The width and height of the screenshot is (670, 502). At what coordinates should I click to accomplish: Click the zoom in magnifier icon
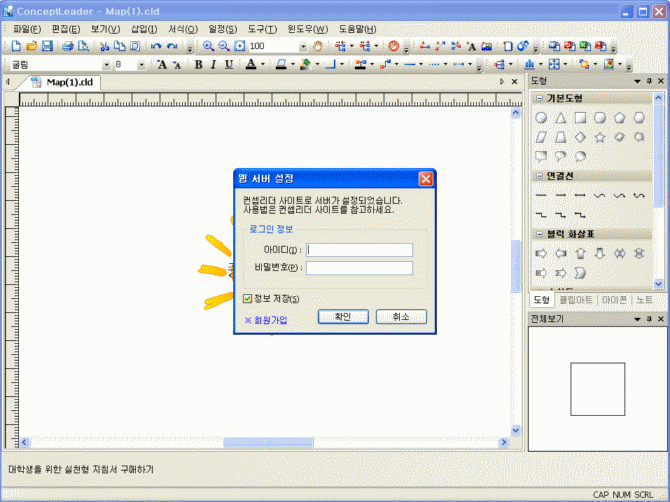click(x=208, y=46)
